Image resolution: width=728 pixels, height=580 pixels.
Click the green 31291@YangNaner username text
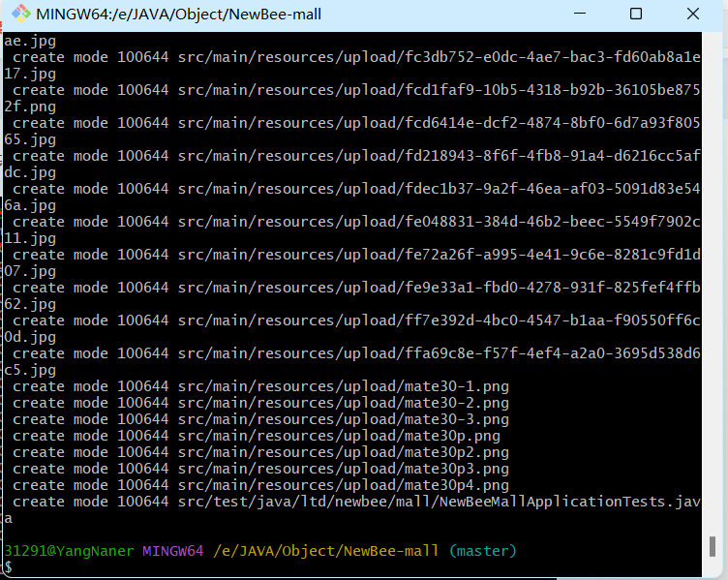click(70, 550)
